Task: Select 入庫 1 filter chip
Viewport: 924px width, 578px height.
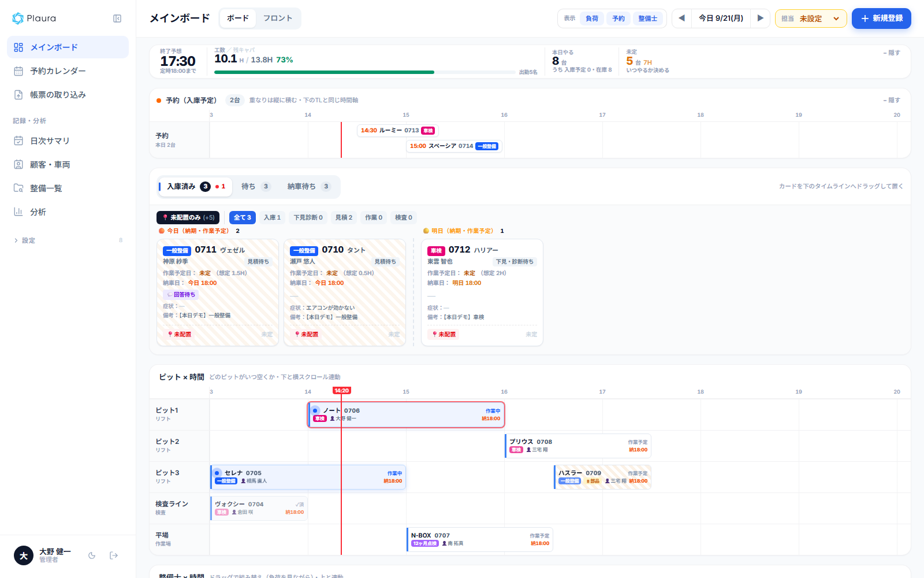Action: [272, 218]
